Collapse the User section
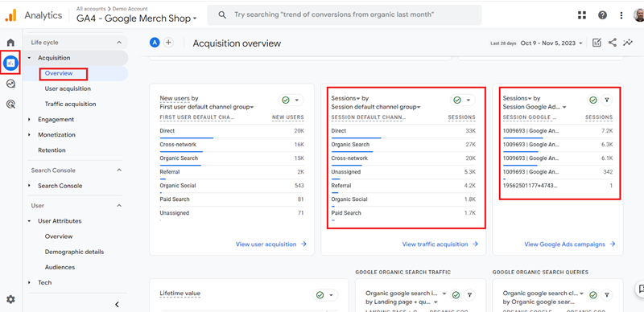Screen dimensions: 644x312 point(119,205)
